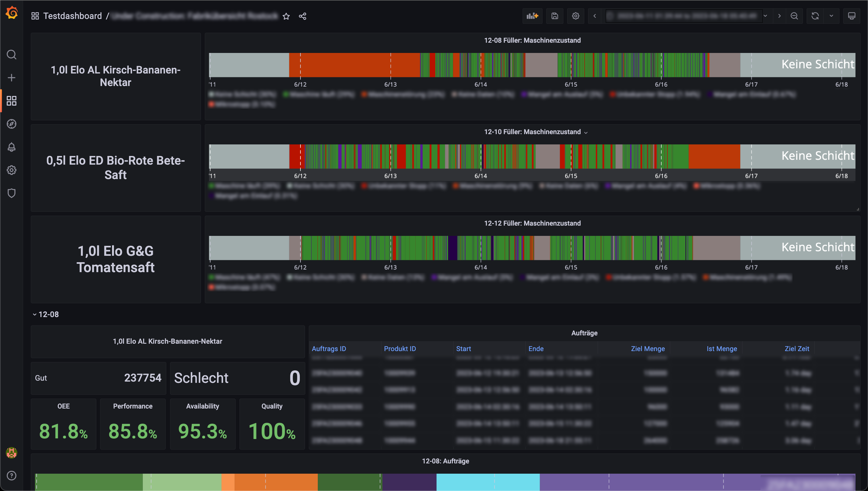This screenshot has height=491, width=868.
Task: Open the search dashboards icon in sidebar
Action: pyautogui.click(x=12, y=55)
